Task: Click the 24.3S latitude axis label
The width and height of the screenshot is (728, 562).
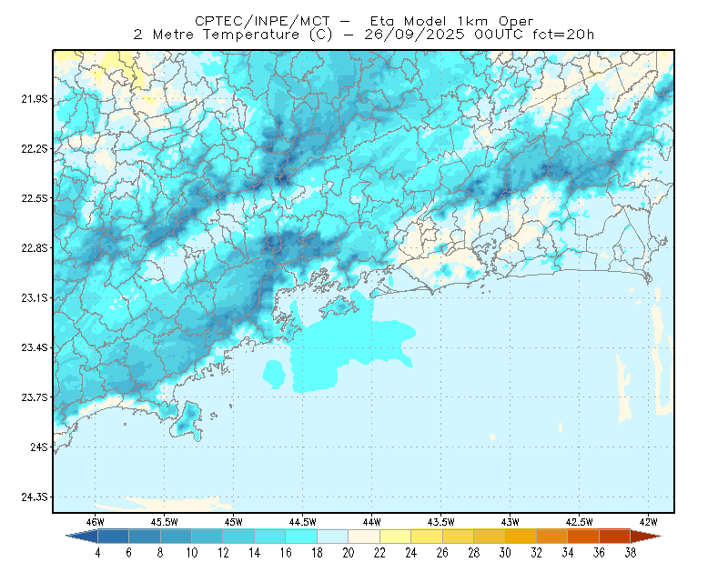Action: pos(35,497)
